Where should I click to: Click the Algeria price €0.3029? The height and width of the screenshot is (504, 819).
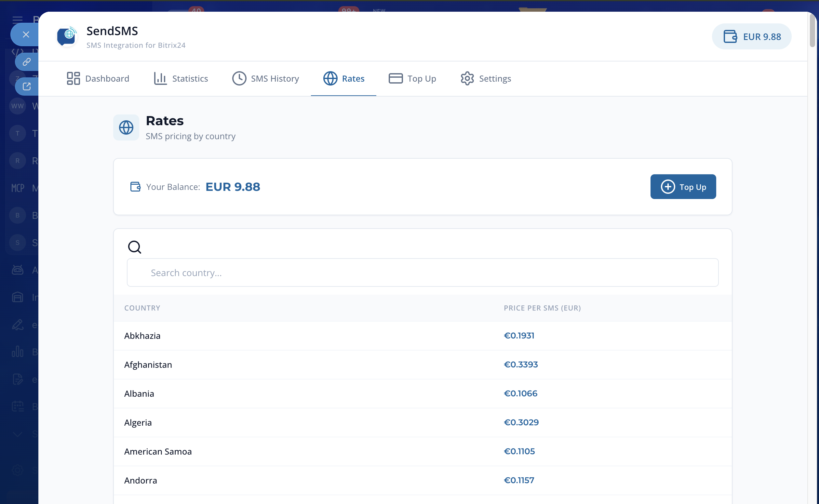tap(521, 422)
